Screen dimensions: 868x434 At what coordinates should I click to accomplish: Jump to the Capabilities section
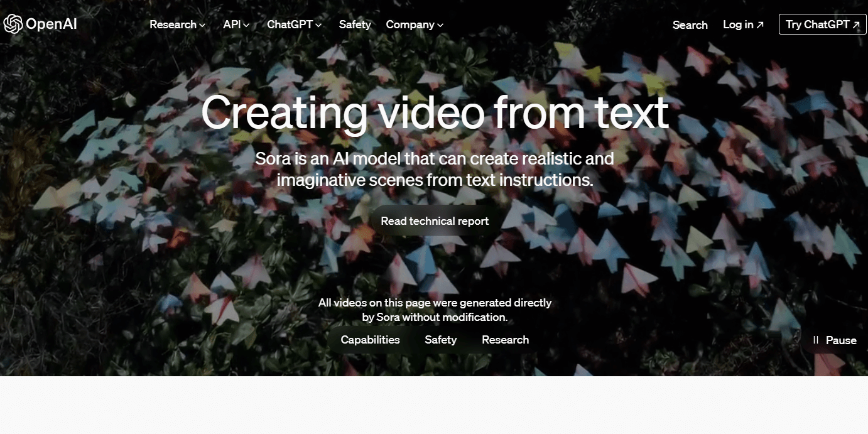(x=370, y=340)
